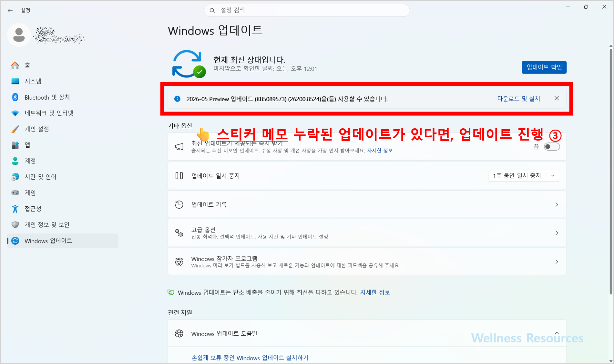Open 고급 옵션 via its chevron
The height and width of the screenshot is (364, 614).
coord(557,233)
